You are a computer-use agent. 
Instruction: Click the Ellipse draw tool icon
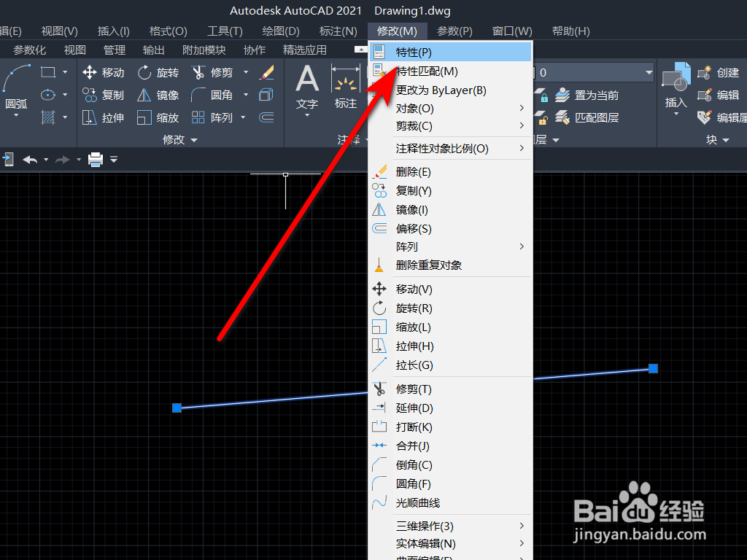47,95
